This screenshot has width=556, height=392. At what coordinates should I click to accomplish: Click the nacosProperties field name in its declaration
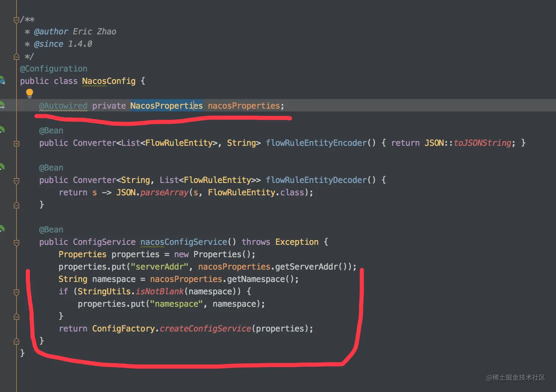coord(244,106)
